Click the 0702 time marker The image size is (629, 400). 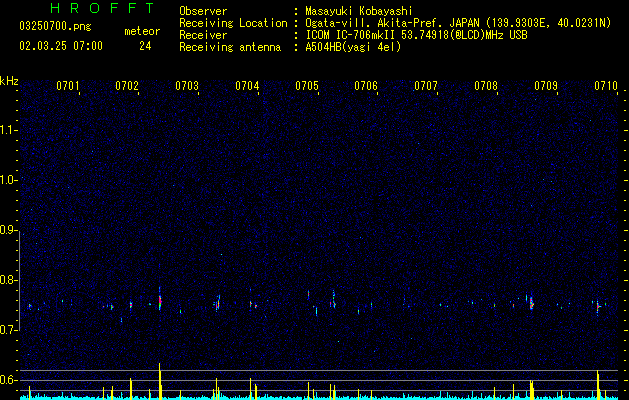point(127,86)
